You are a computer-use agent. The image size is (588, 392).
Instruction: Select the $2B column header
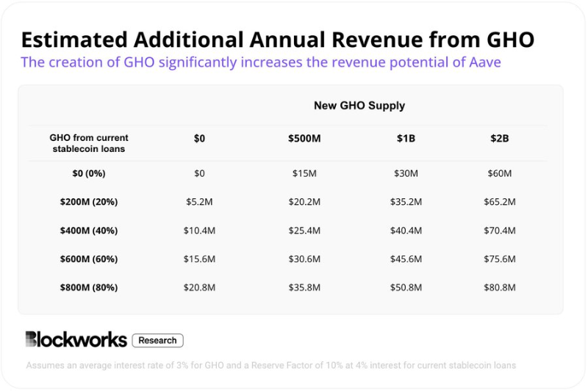(x=499, y=137)
